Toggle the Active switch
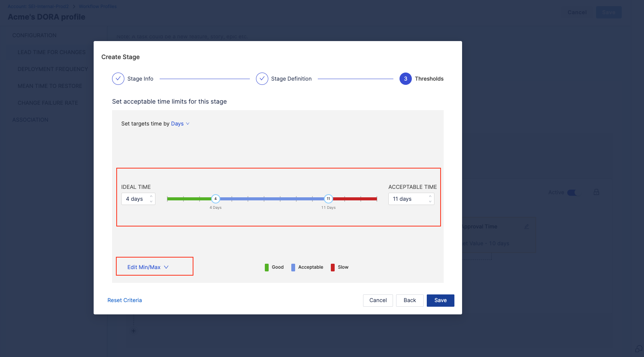Viewport: 644px width, 357px height. tap(571, 193)
